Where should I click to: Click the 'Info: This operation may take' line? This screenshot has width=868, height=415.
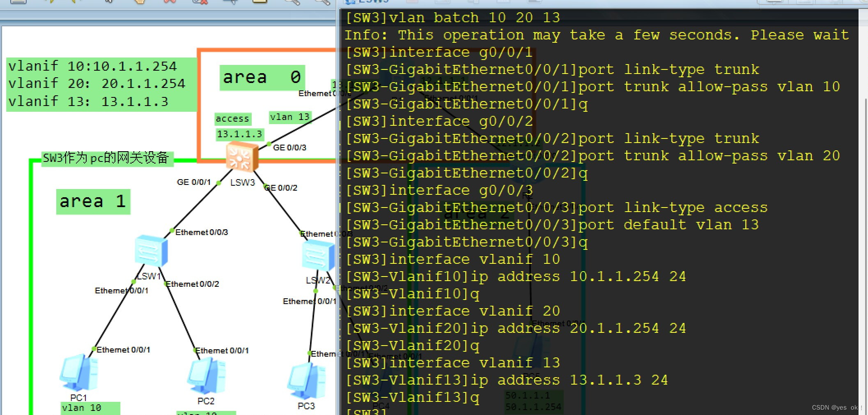(x=597, y=35)
